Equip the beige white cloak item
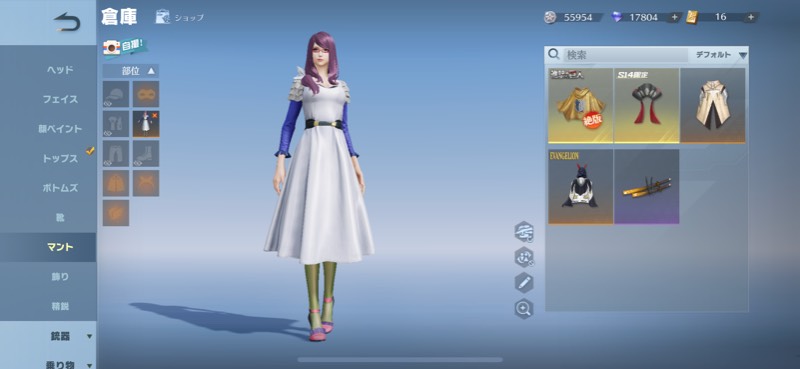This screenshot has width=800, height=369. [713, 106]
